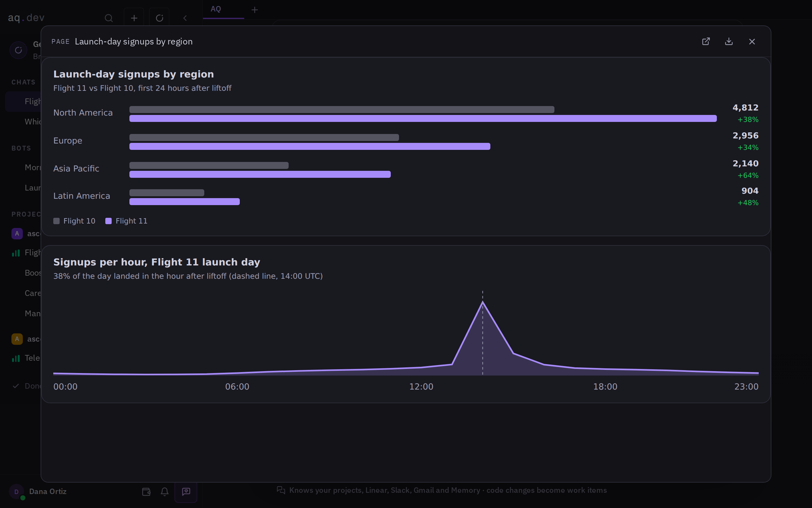The image size is (812, 508).
Task: Add a new tab with plus icon
Action: point(255,10)
